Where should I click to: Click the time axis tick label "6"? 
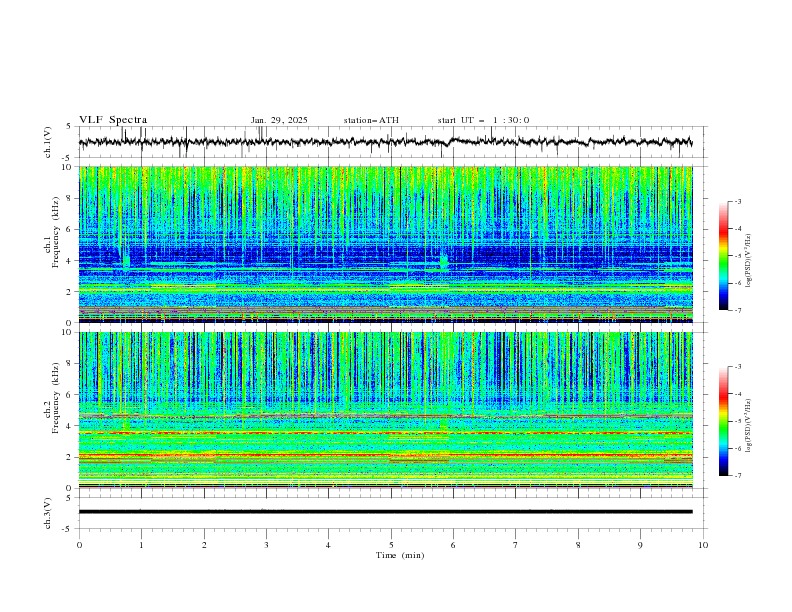[x=454, y=545]
